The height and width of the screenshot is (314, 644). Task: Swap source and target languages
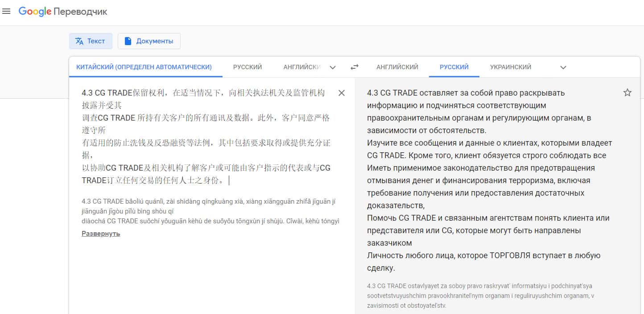(x=355, y=67)
